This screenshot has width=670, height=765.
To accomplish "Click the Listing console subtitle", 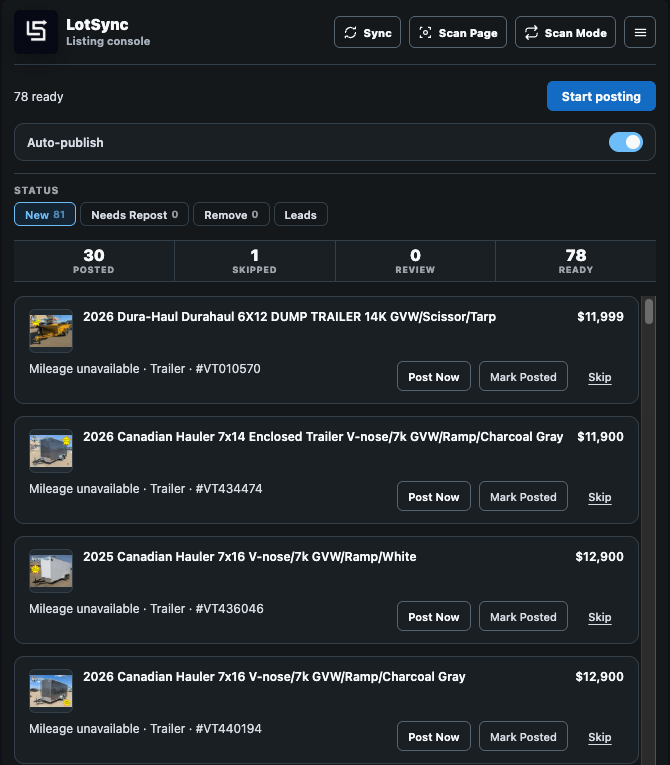I will [108, 41].
